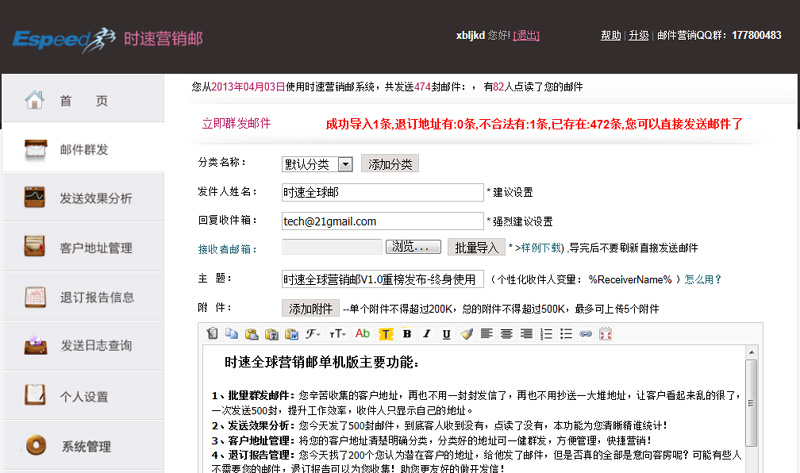Click the 添加附件 button
This screenshot has width=800, height=473.
coord(310,308)
